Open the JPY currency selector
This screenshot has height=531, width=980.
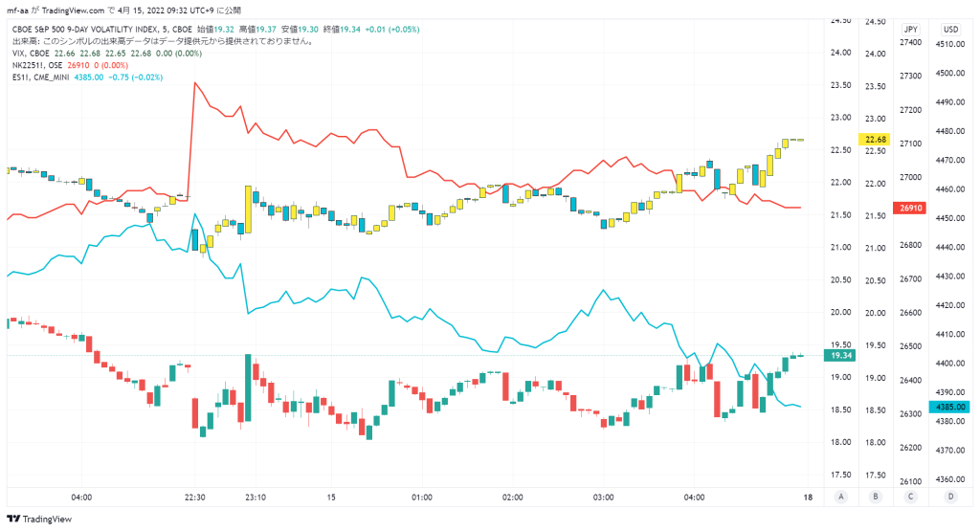[x=911, y=30]
